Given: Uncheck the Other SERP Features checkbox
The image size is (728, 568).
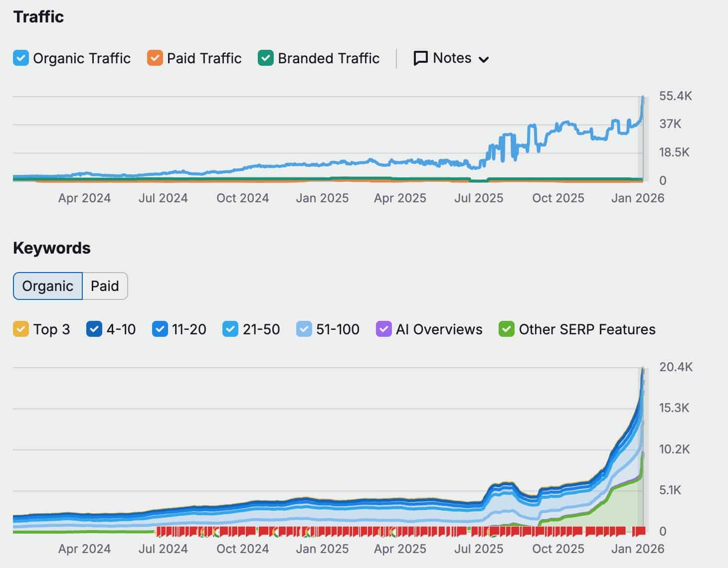Looking at the screenshot, I should click(507, 329).
